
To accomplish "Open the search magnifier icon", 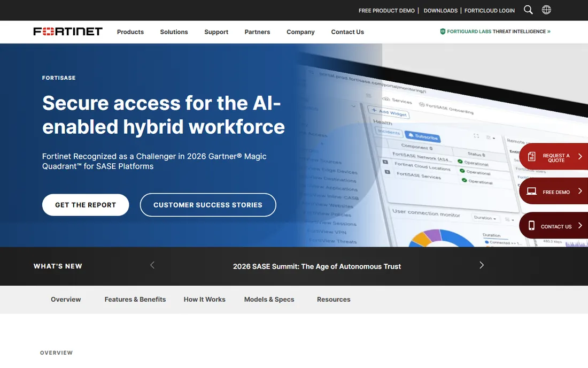I will [528, 10].
